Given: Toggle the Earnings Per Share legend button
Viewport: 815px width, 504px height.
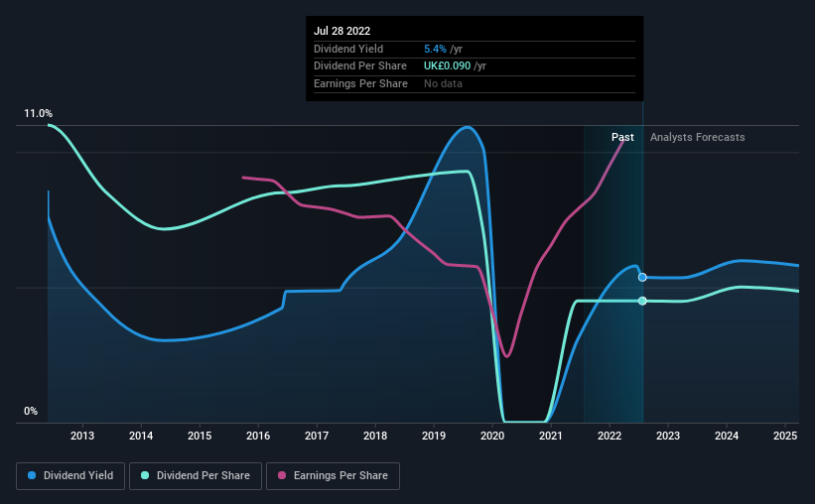Looking at the screenshot, I should tap(334, 476).
